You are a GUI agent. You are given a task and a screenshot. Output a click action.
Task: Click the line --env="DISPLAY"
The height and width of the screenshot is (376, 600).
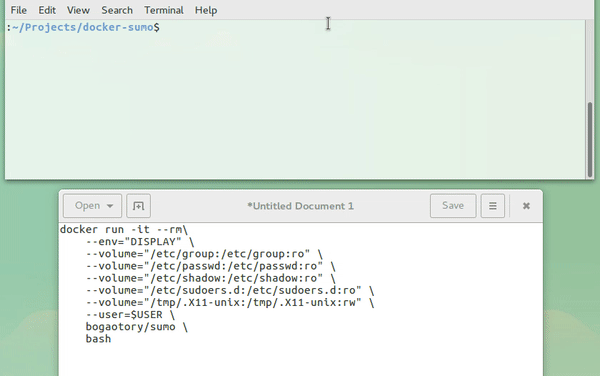coord(140,242)
